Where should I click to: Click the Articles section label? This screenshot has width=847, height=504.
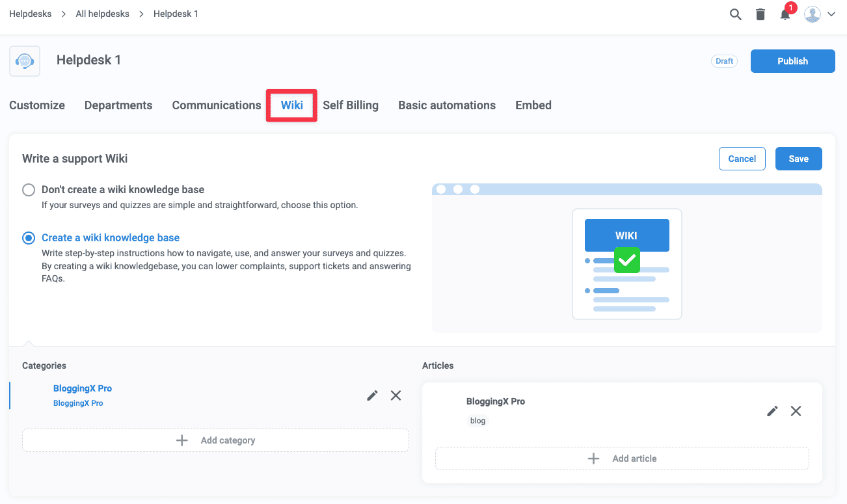click(438, 365)
